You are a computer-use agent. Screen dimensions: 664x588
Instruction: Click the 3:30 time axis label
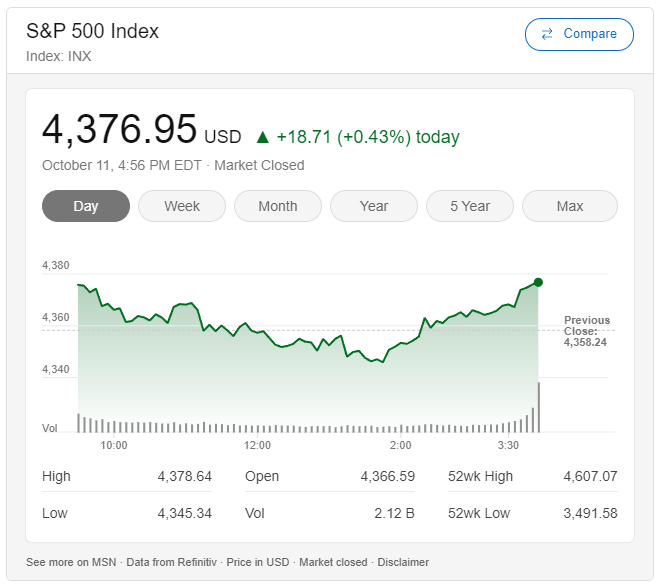(x=508, y=445)
